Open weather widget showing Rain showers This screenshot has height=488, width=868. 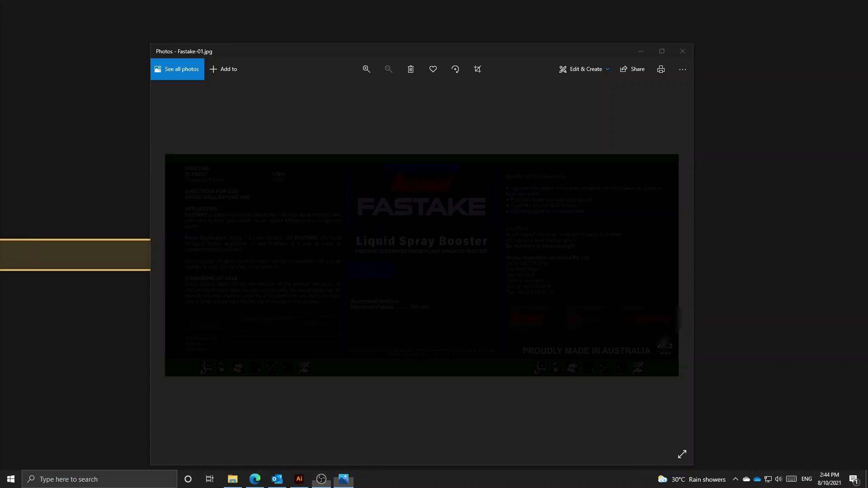(x=692, y=479)
